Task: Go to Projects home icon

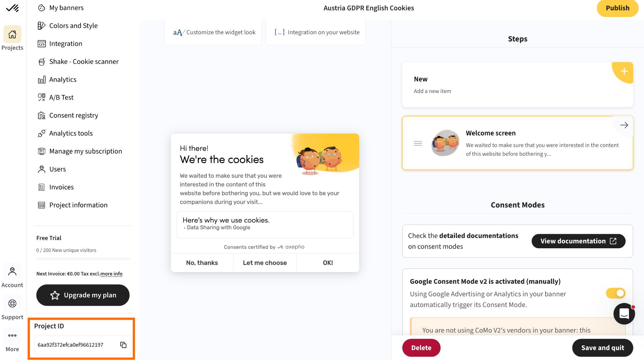Action: click(12, 34)
